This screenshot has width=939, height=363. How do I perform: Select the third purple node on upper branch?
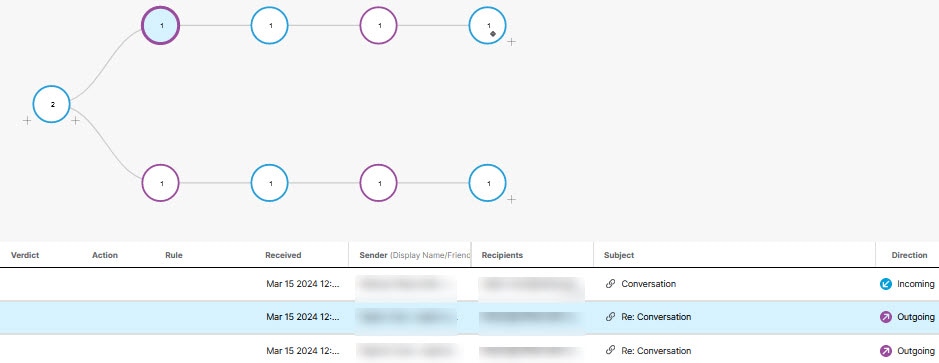tap(378, 25)
